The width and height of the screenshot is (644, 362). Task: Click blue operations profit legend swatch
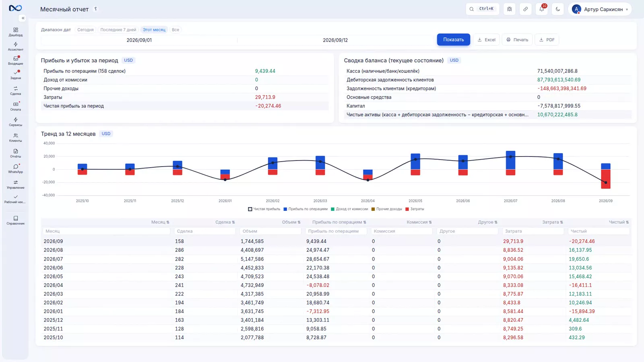coord(285,209)
